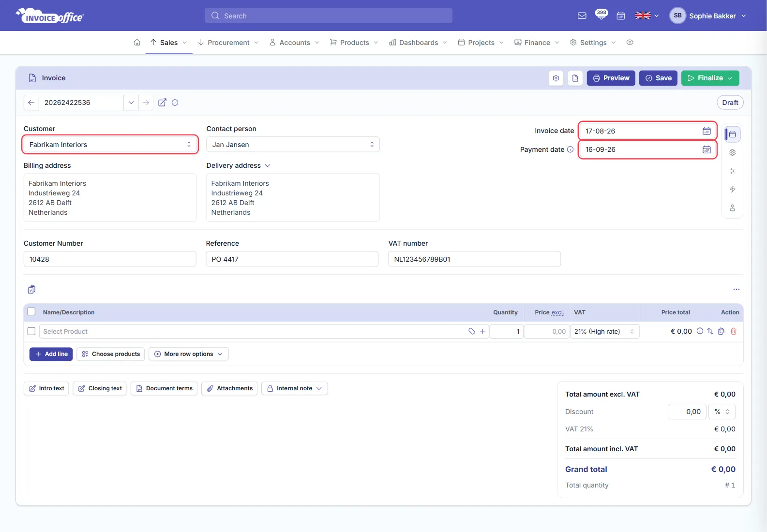This screenshot has width=767, height=532.
Task: Expand the Delivery address chevron
Action: click(x=268, y=165)
